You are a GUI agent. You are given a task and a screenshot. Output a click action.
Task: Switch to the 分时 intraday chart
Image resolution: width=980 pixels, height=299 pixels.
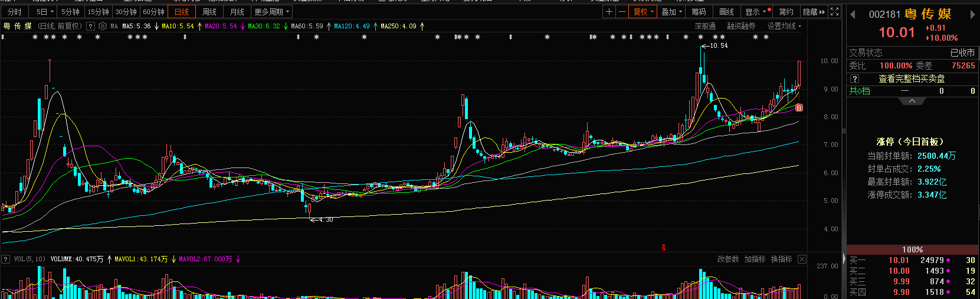[15, 12]
